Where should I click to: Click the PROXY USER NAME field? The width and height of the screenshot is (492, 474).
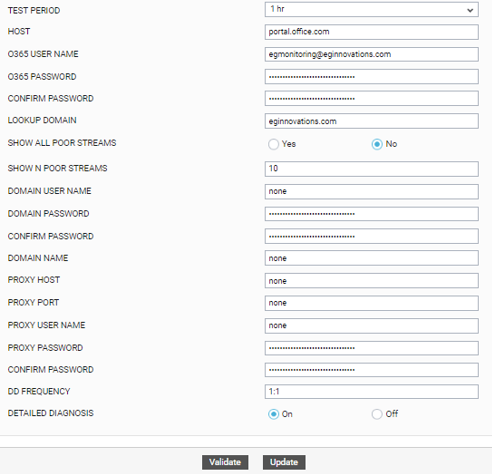pyautogui.click(x=372, y=326)
